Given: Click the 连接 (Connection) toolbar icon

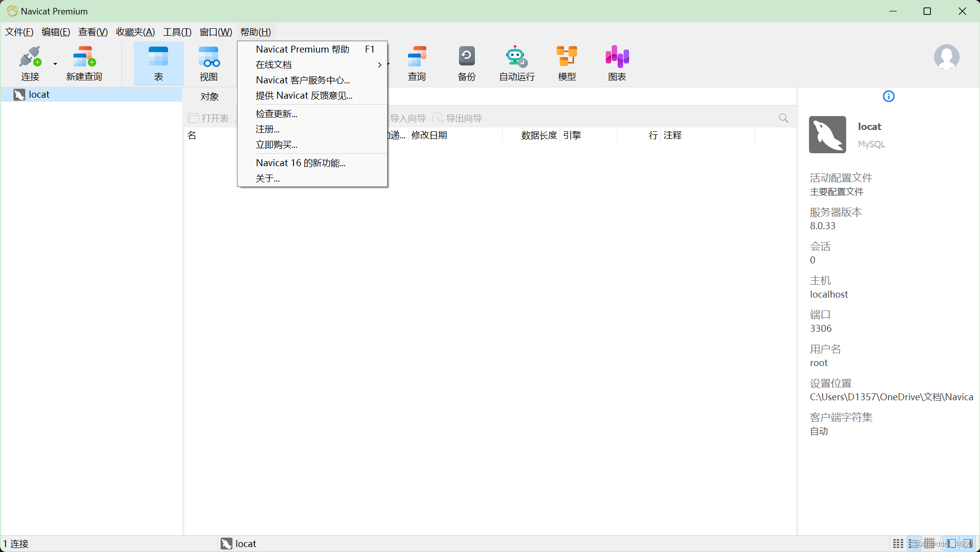Looking at the screenshot, I should (30, 63).
